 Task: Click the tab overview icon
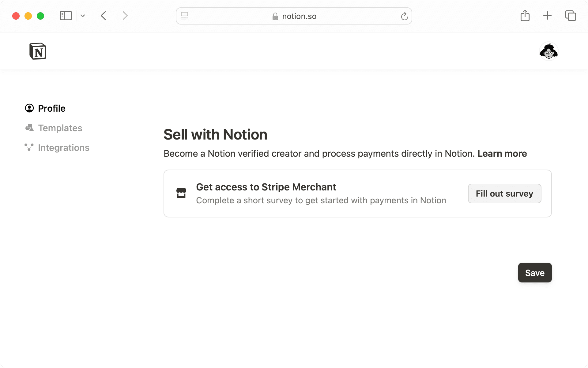pos(570,16)
